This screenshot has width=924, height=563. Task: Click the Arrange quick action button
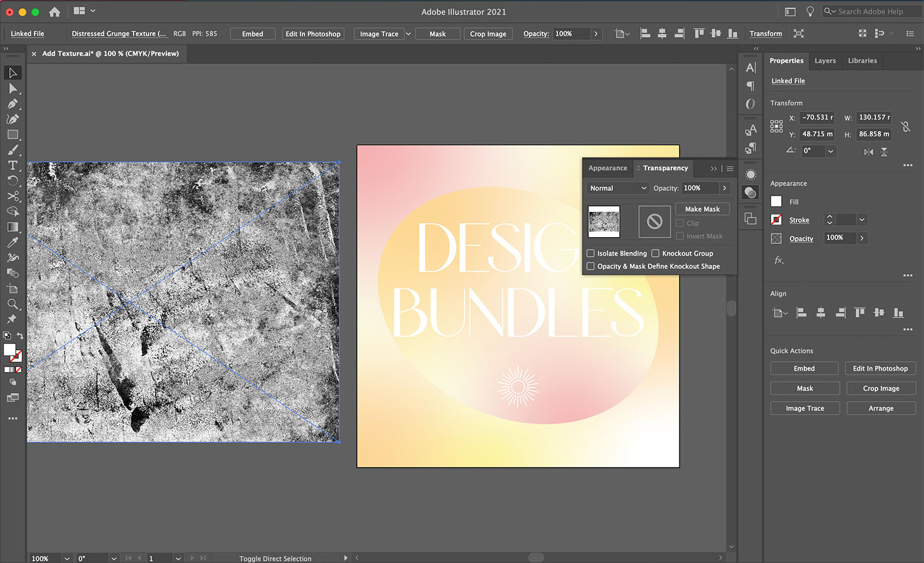tap(881, 408)
